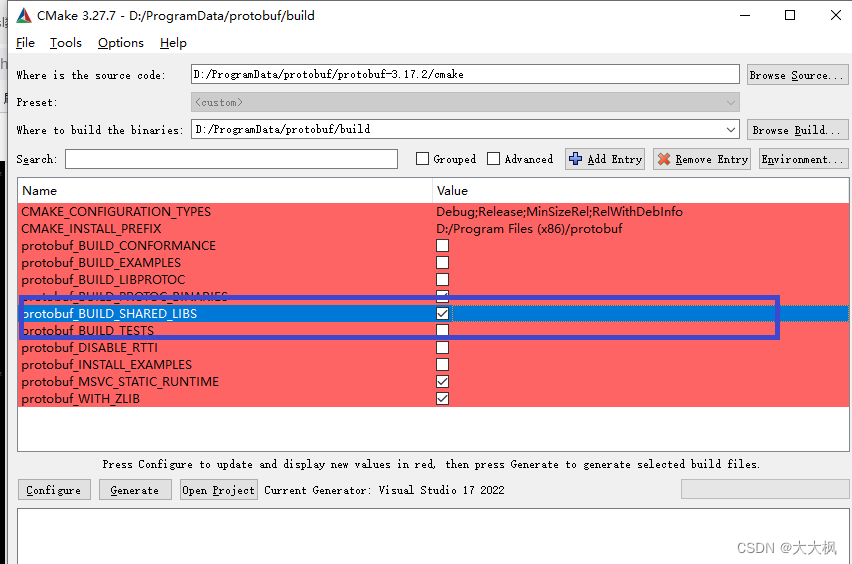The image size is (852, 564).
Task: Edit the D:/Program Files (x86)/protobuf value
Action: (529, 228)
